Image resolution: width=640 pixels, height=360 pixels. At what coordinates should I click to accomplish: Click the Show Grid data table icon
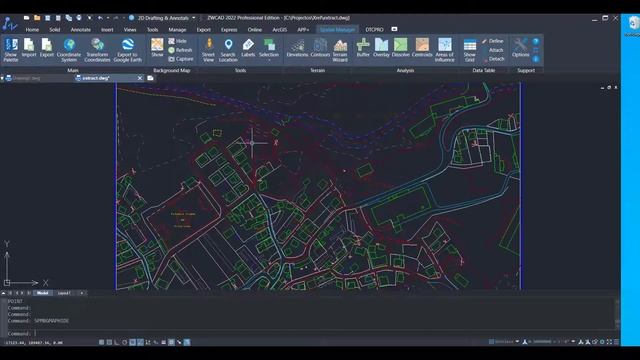470,50
